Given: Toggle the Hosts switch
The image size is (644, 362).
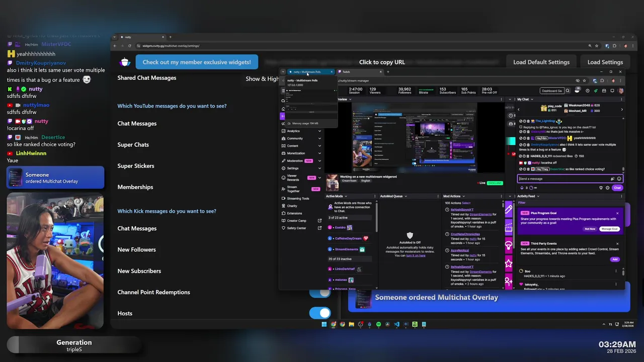Looking at the screenshot, I should coord(319,313).
